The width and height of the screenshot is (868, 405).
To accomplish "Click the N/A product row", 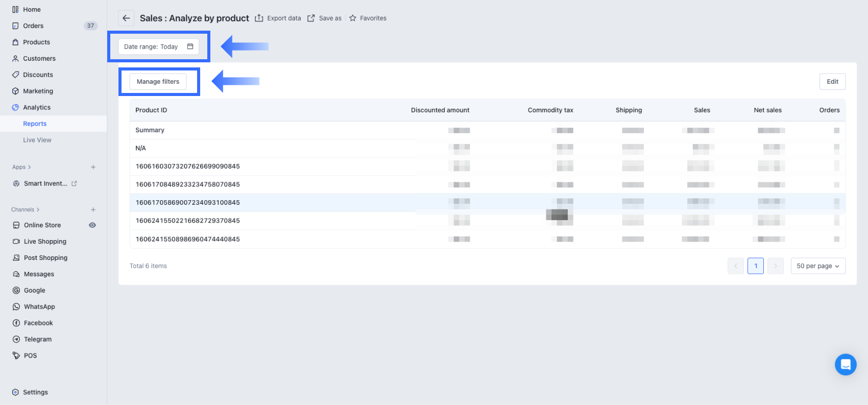I will [488, 148].
